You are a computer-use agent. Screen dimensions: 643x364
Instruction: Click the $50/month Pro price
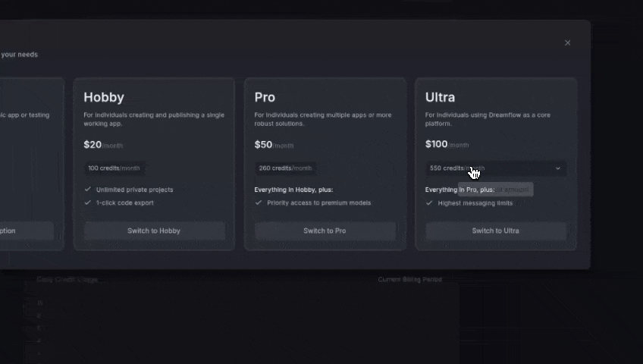[274, 145]
